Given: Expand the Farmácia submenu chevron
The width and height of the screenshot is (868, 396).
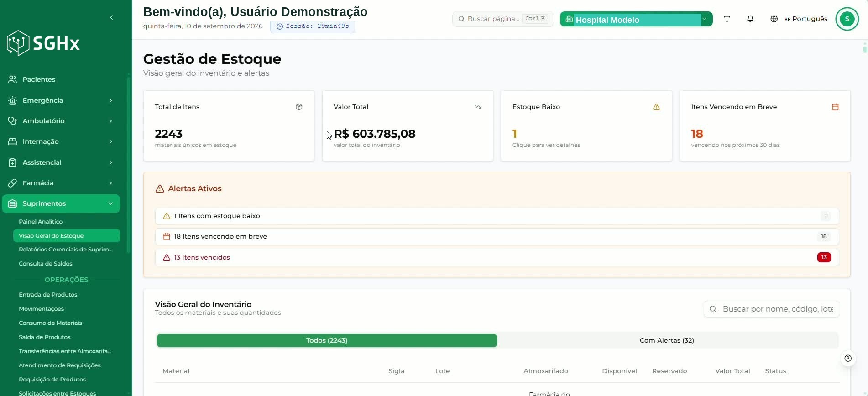Looking at the screenshot, I should tap(110, 183).
